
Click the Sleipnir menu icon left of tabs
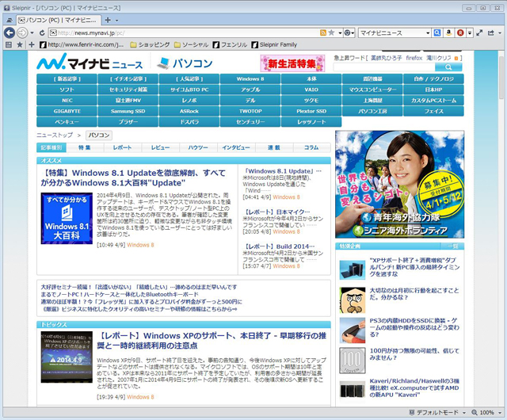click(10, 20)
